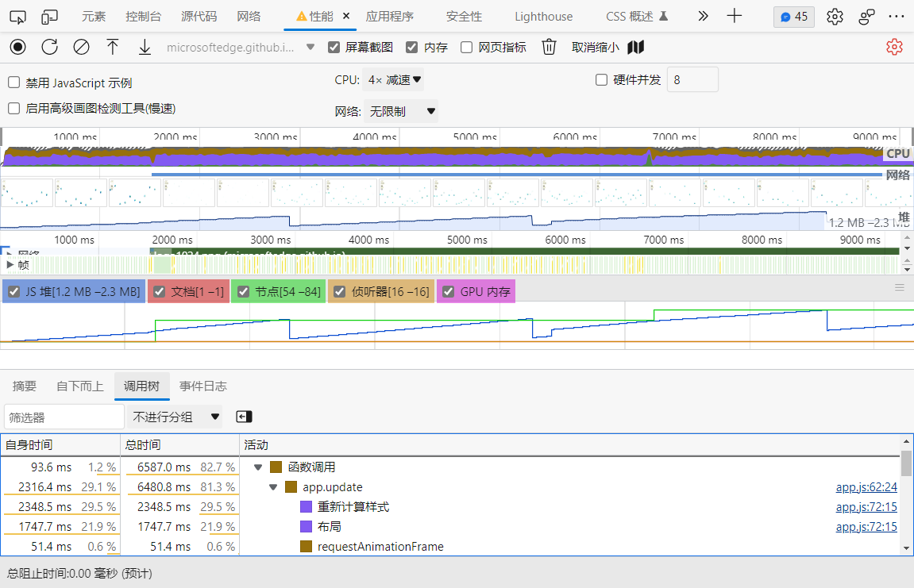The width and height of the screenshot is (914, 588).
Task: Open the 重新计算样式 row's app.js:72:15 link
Action: [x=866, y=507]
